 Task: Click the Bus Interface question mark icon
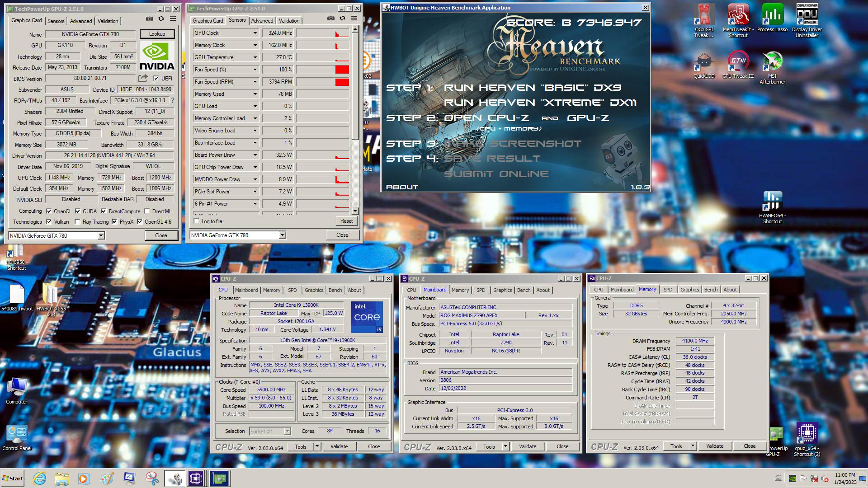pos(172,100)
